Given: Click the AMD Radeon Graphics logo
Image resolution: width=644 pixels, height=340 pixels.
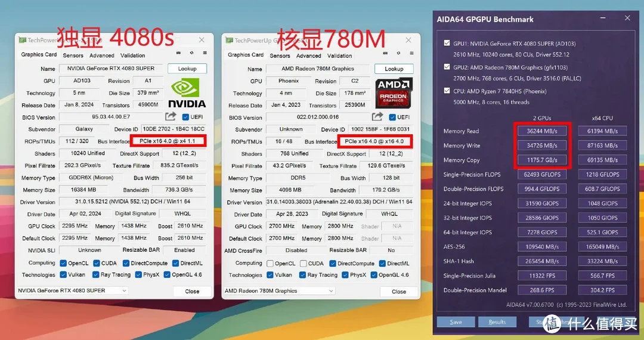Looking at the screenshot, I should [x=394, y=93].
